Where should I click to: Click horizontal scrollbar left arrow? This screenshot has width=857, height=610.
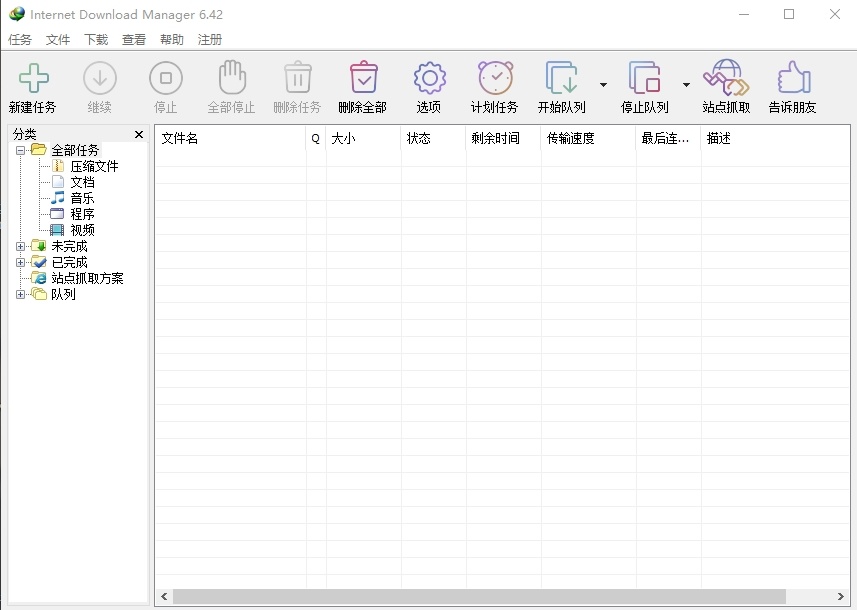coord(164,596)
